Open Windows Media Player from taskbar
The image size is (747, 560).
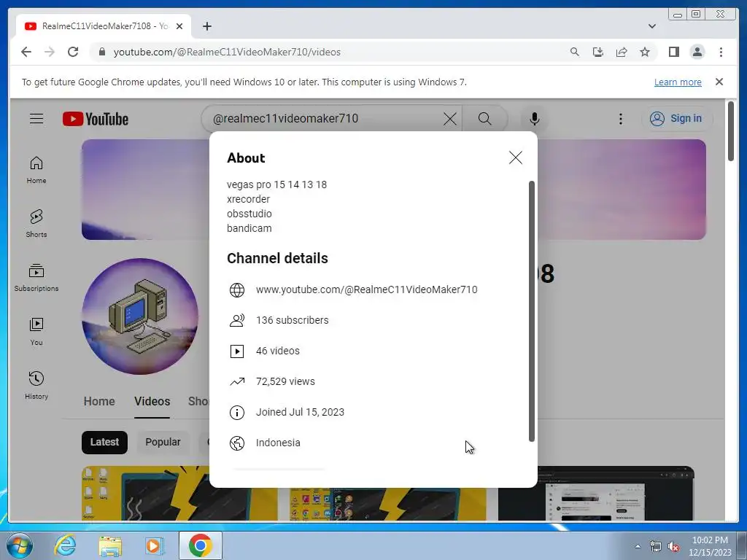[154, 545]
